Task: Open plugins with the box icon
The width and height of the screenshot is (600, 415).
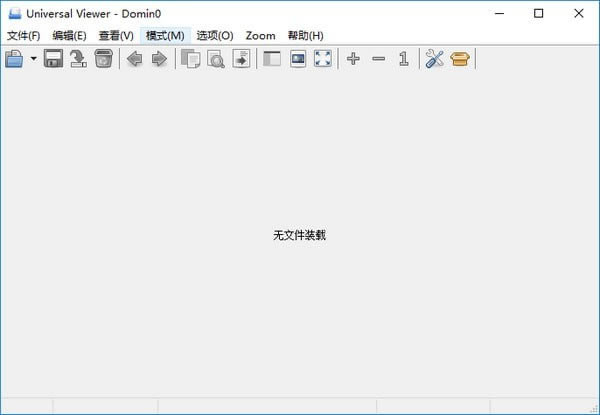Action: coord(460,59)
